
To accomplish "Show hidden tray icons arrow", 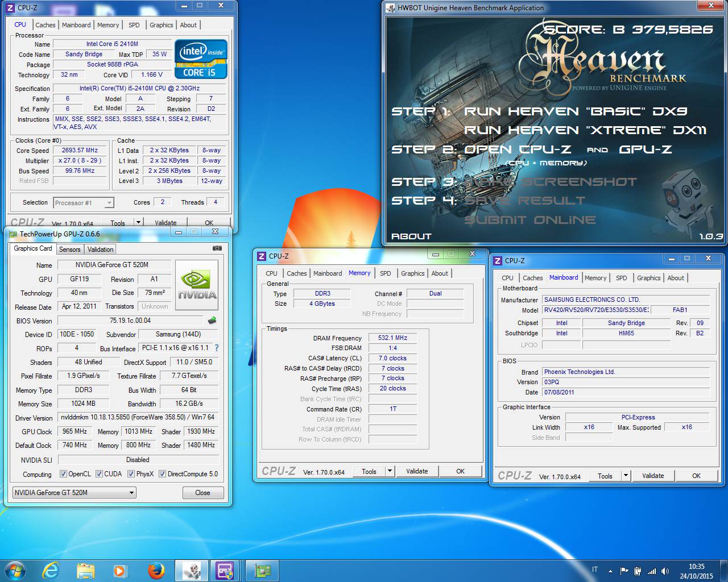I will pos(610,571).
